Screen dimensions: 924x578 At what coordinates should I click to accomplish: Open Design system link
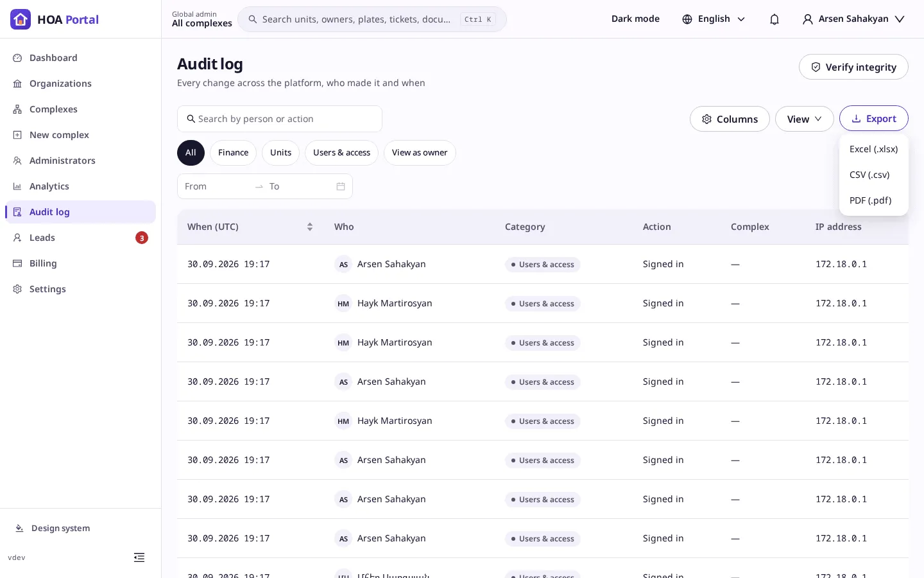(x=80, y=528)
